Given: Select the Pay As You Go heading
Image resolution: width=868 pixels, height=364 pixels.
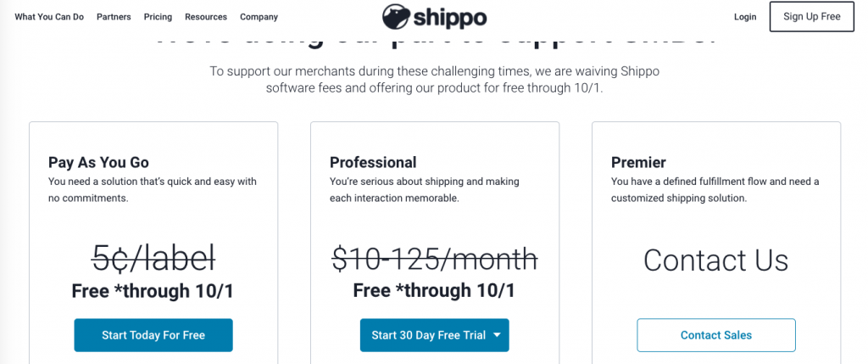Looking at the screenshot, I should (x=98, y=162).
